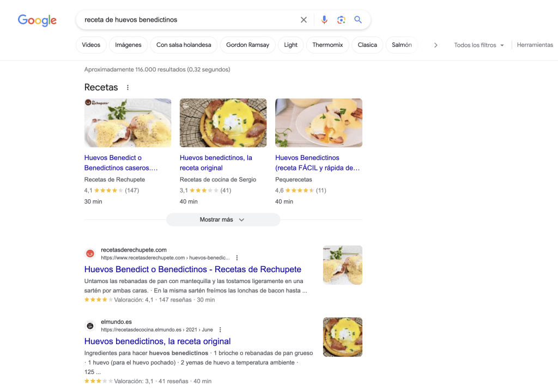Select the Videos filter chip

pos(91,45)
